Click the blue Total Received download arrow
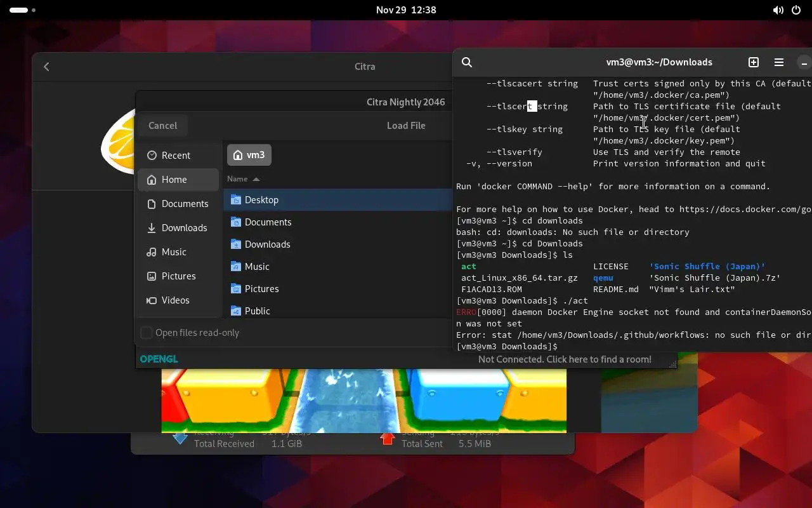This screenshot has height=508, width=812. tap(180, 438)
